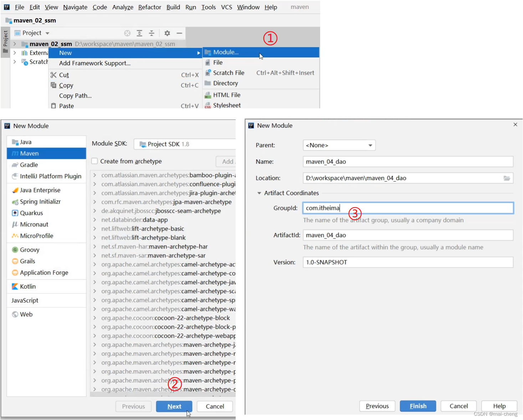Select Spring Initializr generator
Image resolution: width=523 pixels, height=420 pixels.
pos(46,201)
